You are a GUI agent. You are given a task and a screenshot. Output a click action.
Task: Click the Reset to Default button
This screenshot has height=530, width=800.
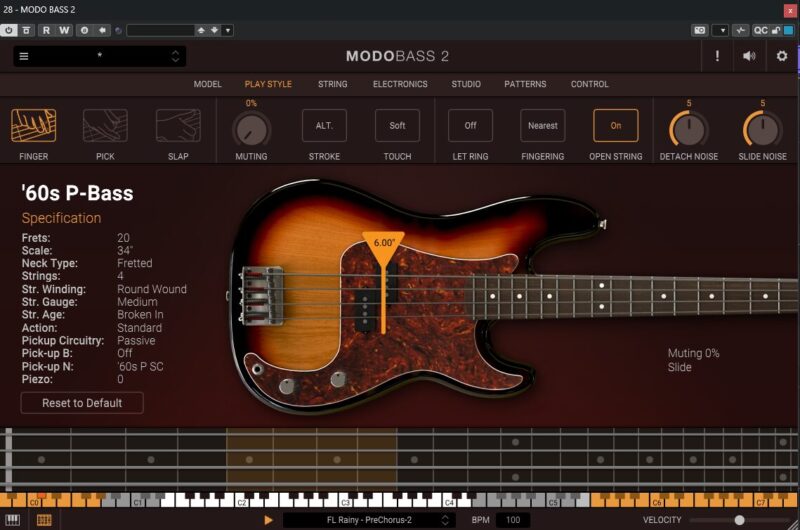(82, 403)
